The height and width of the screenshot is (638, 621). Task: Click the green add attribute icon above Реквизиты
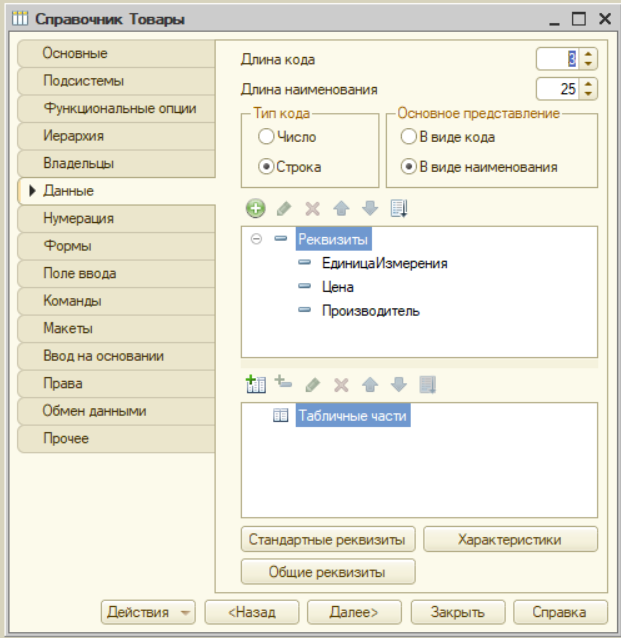(255, 209)
